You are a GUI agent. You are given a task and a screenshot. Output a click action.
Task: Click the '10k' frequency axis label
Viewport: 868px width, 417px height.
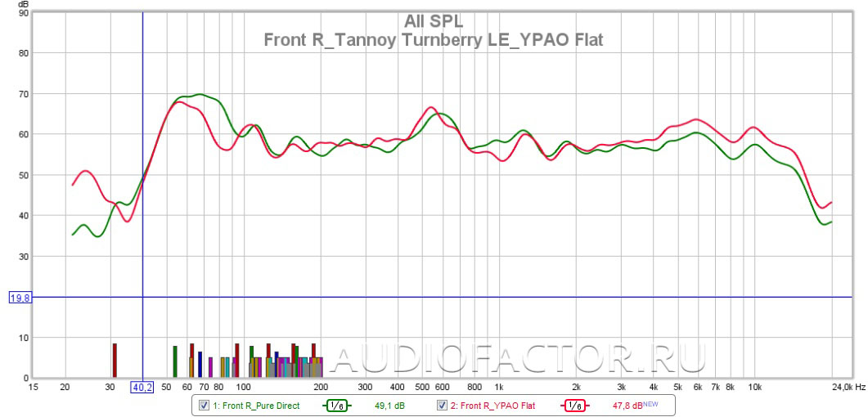pos(756,387)
